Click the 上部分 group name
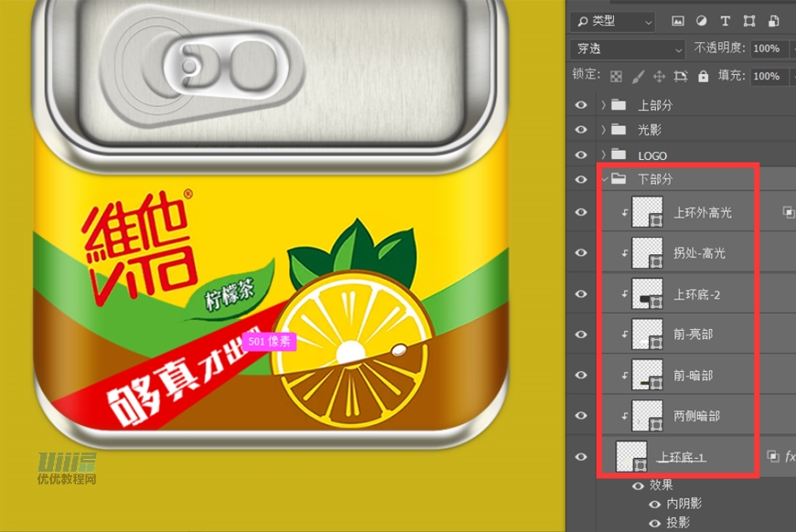The width and height of the screenshot is (796, 532). coord(655,105)
